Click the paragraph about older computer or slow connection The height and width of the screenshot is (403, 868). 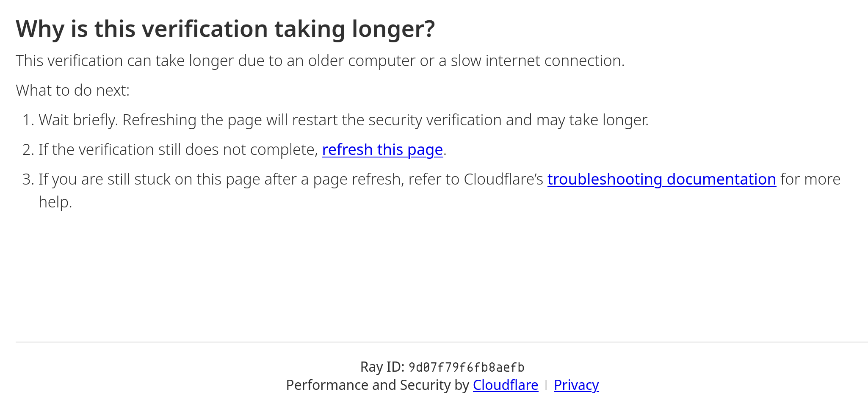[x=320, y=61]
